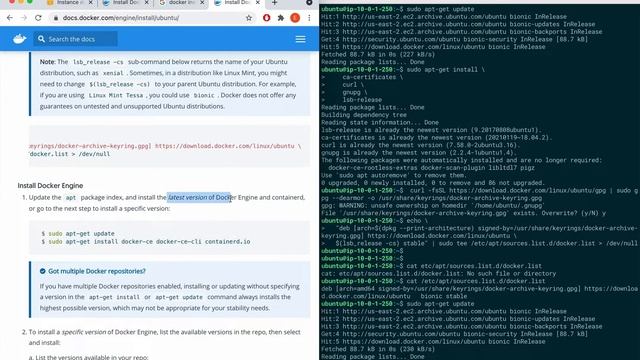This screenshot has height=360, width=640.
Task: Focus the Search the docs field
Action: [x=76, y=39]
